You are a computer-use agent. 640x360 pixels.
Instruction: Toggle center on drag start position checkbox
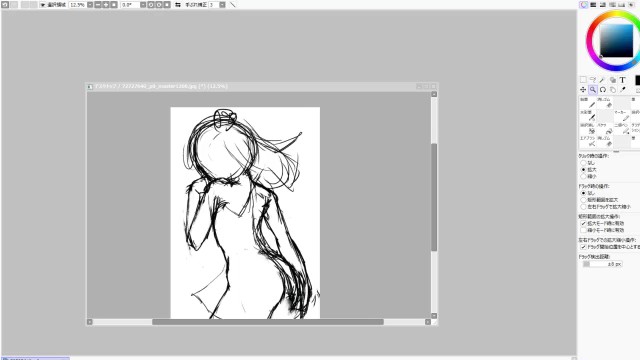pyautogui.click(x=584, y=247)
